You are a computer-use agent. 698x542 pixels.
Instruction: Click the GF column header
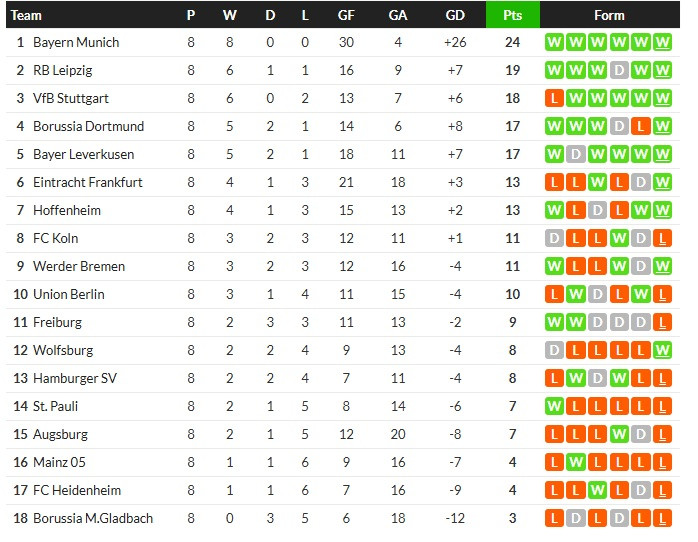coord(346,15)
